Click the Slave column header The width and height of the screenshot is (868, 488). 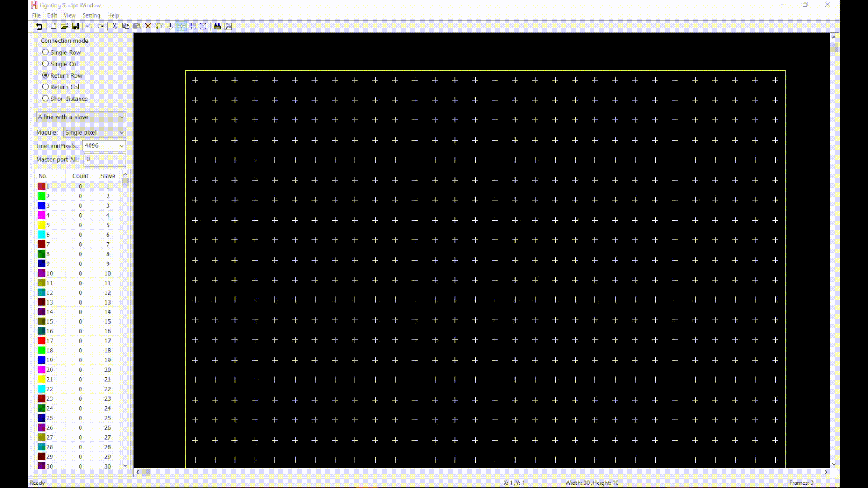pyautogui.click(x=108, y=176)
